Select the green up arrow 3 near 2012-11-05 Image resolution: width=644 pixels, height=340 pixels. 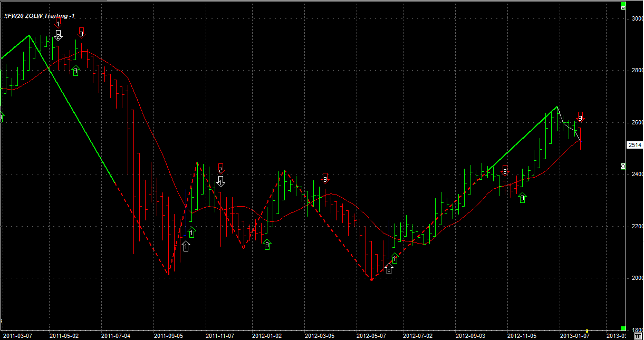point(522,198)
